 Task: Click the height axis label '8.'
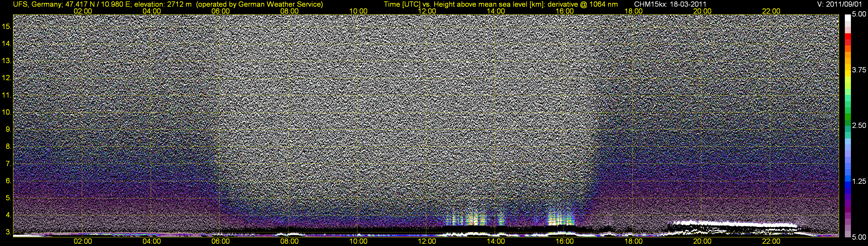pyautogui.click(x=8, y=147)
